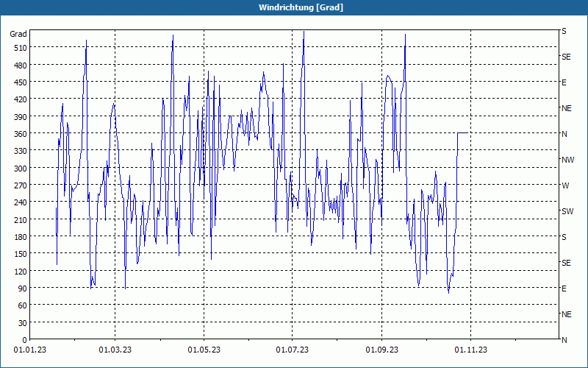Select the 120 degree axis label
Screen dimensions: 588x368
coord(21,271)
